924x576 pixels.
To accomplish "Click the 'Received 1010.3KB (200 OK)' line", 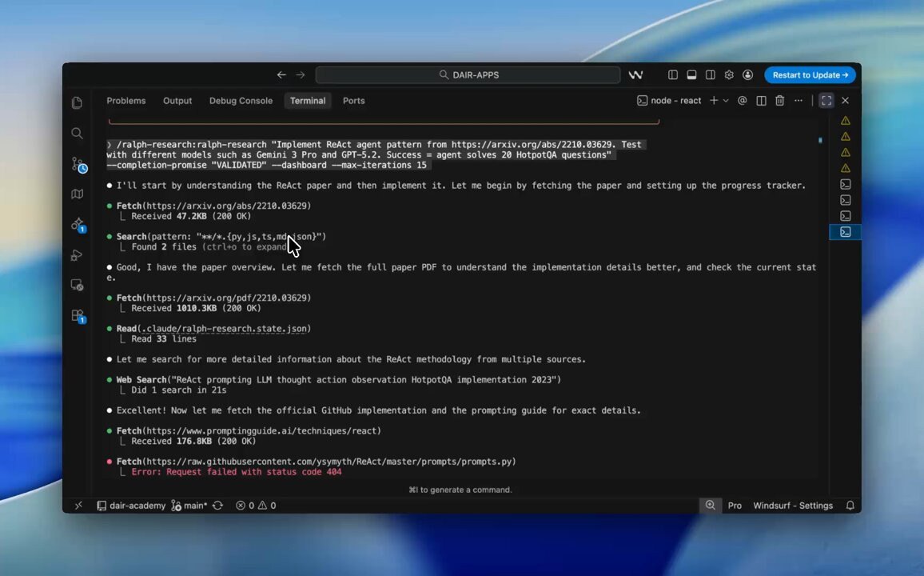I will (x=196, y=308).
